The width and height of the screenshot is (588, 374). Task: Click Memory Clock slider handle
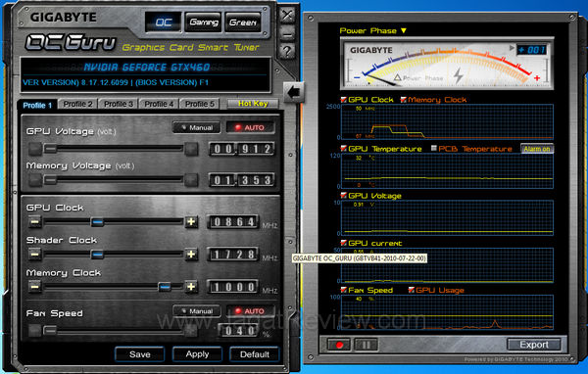165,288
